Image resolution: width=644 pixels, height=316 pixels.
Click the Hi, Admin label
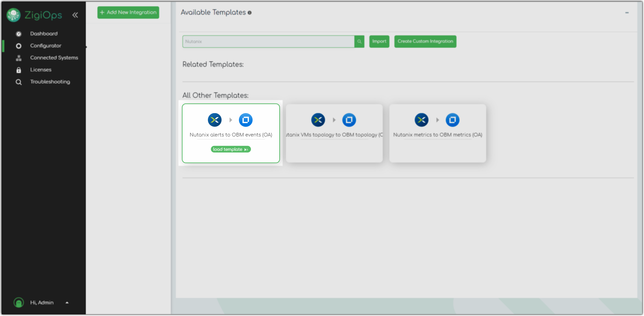click(42, 303)
